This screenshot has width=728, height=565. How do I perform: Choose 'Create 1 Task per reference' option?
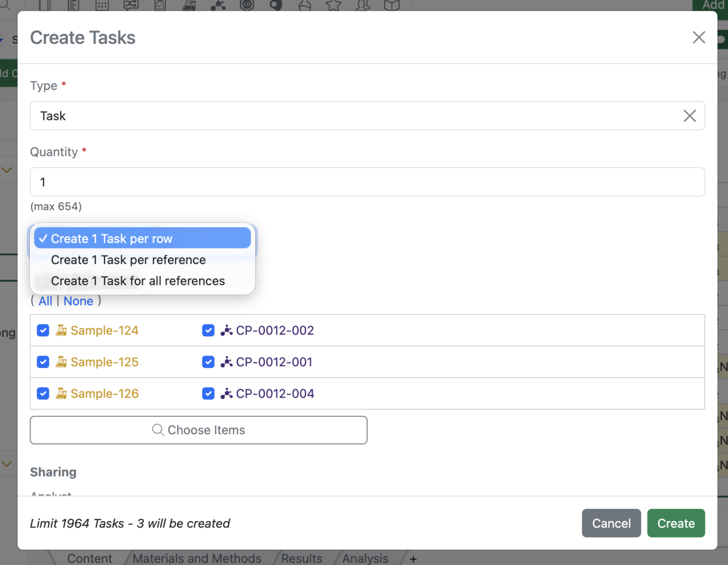coord(128,260)
